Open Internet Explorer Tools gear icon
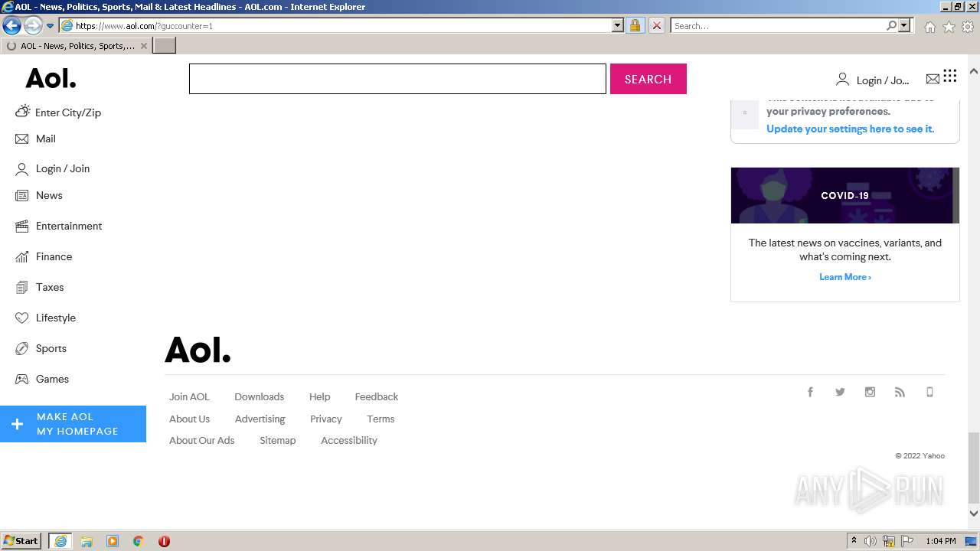 [x=968, y=27]
